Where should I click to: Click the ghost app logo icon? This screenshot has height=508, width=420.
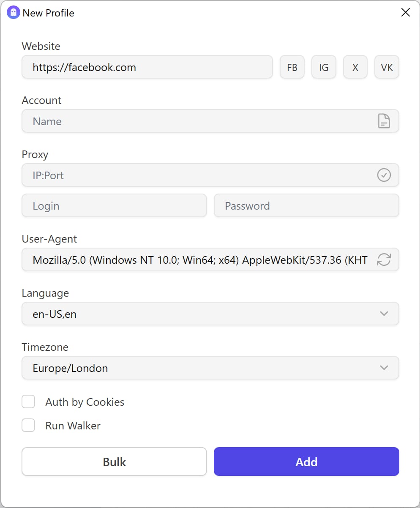coord(14,13)
